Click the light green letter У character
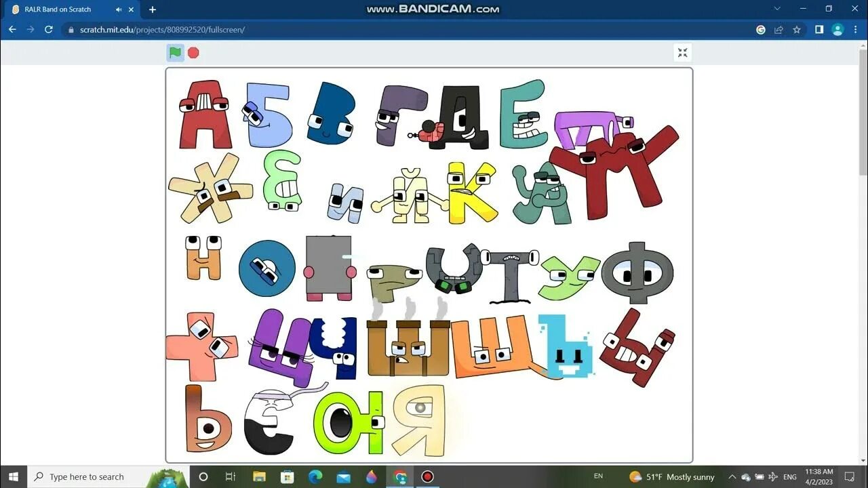This screenshot has height=488, width=868. (568, 277)
